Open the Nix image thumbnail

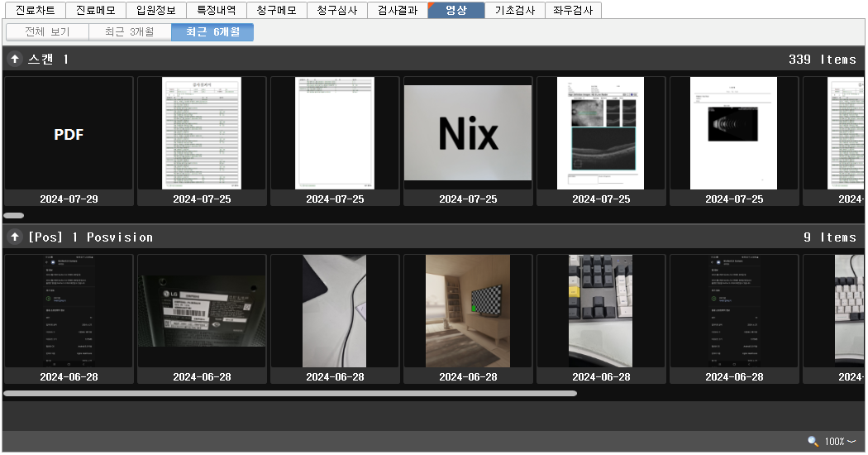click(468, 134)
